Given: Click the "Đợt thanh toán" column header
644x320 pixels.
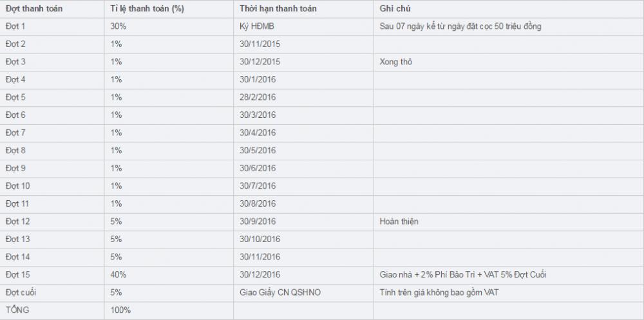Looking at the screenshot, I should pos(34,9).
